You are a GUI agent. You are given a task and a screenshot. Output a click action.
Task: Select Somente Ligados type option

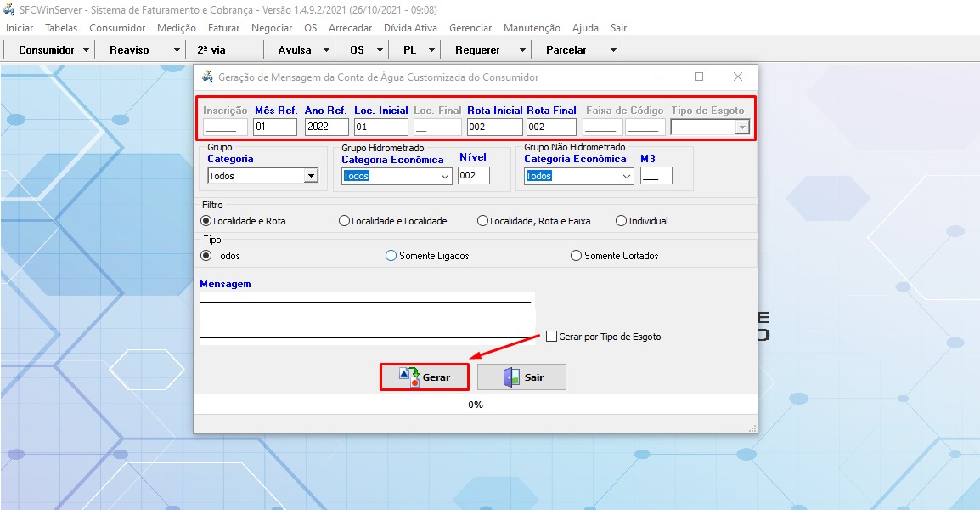(x=391, y=256)
